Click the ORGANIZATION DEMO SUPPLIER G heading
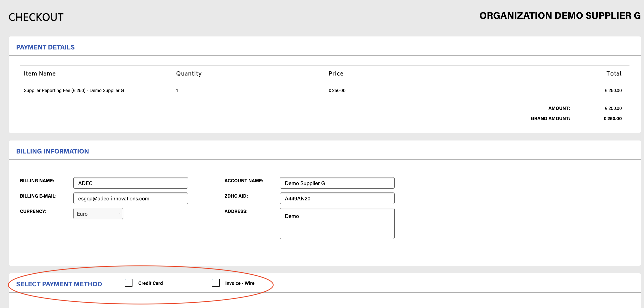Screen dimensions: 644x308 (x=560, y=16)
